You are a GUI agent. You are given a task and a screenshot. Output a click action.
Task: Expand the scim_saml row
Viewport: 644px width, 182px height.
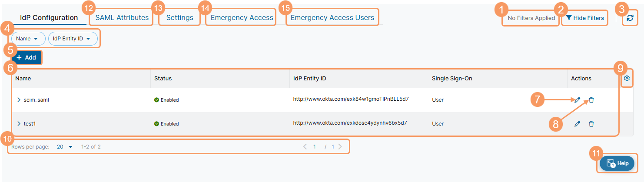tap(19, 100)
